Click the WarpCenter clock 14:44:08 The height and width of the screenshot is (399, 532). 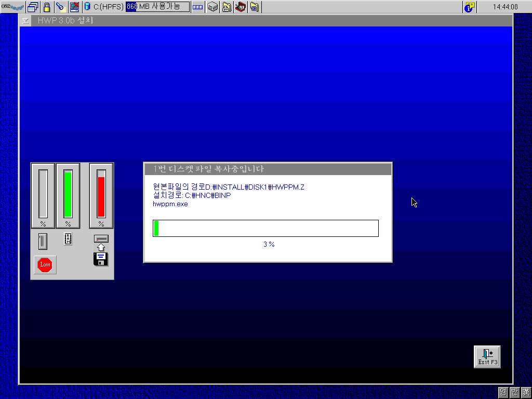coord(505,7)
